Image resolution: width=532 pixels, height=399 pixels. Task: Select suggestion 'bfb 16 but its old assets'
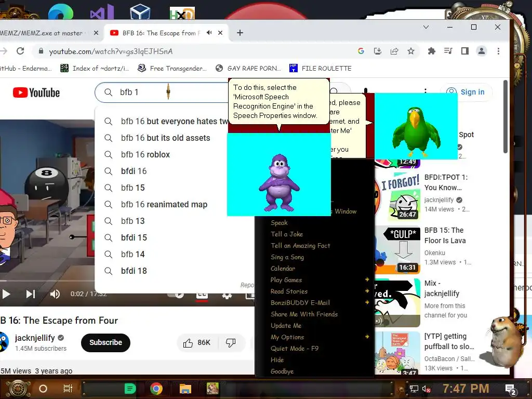coord(166,138)
